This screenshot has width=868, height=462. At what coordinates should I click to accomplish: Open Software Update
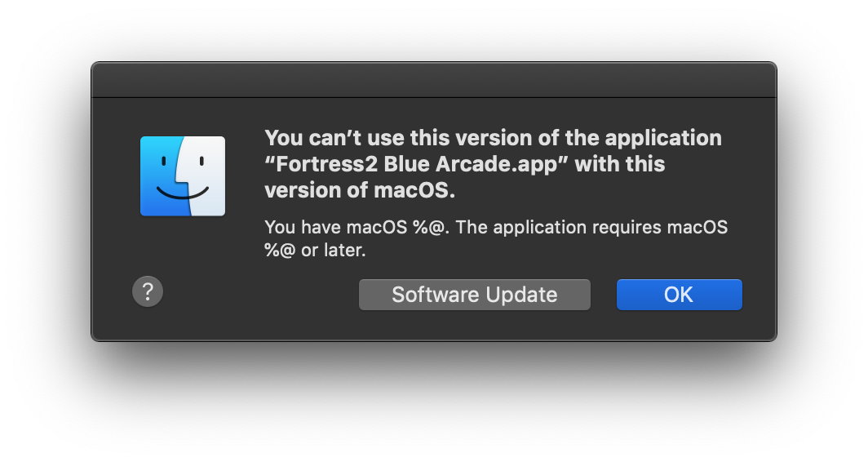pyautogui.click(x=475, y=295)
